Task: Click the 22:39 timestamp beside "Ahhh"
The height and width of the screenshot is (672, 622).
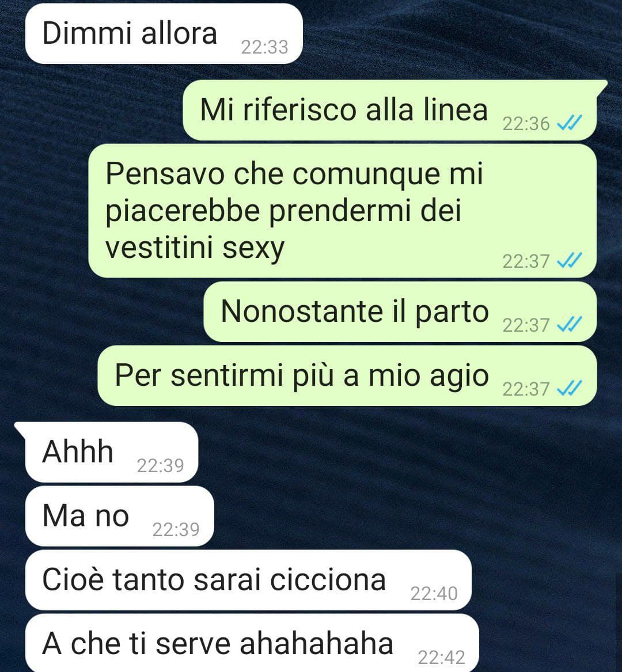Action: [160, 466]
